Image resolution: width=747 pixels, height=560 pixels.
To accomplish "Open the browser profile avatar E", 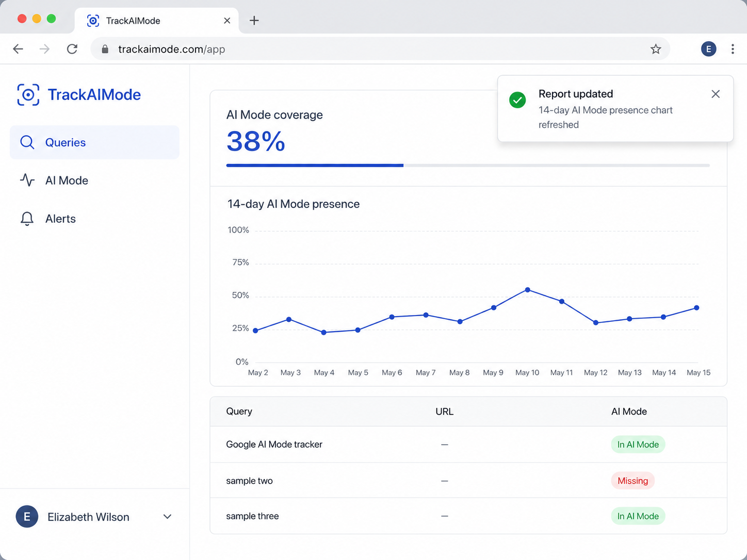I will click(708, 49).
